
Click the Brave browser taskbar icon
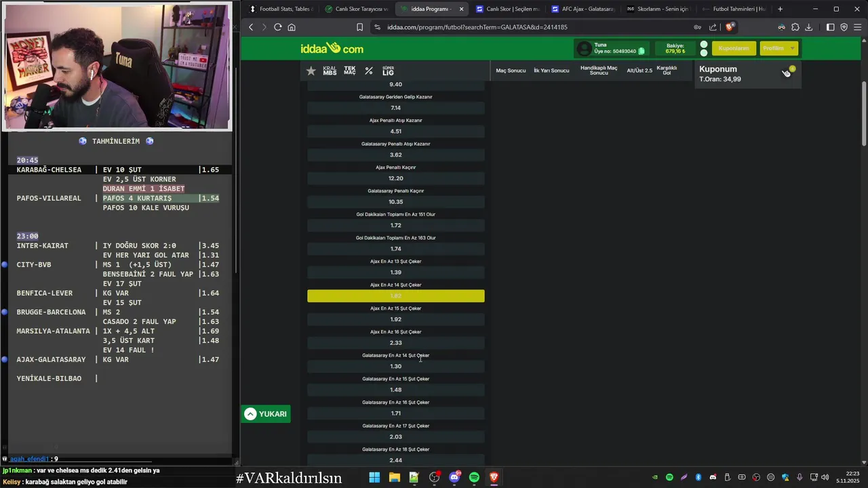coord(494,477)
